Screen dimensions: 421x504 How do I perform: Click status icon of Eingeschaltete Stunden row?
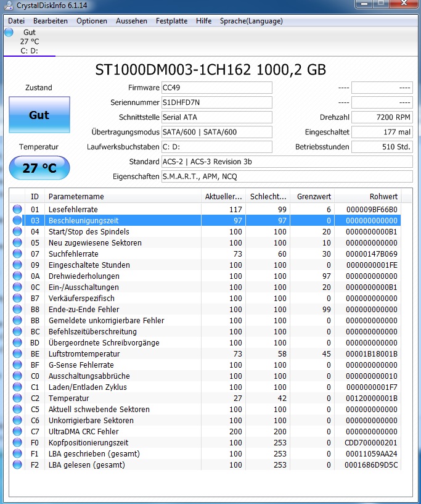pyautogui.click(x=17, y=265)
